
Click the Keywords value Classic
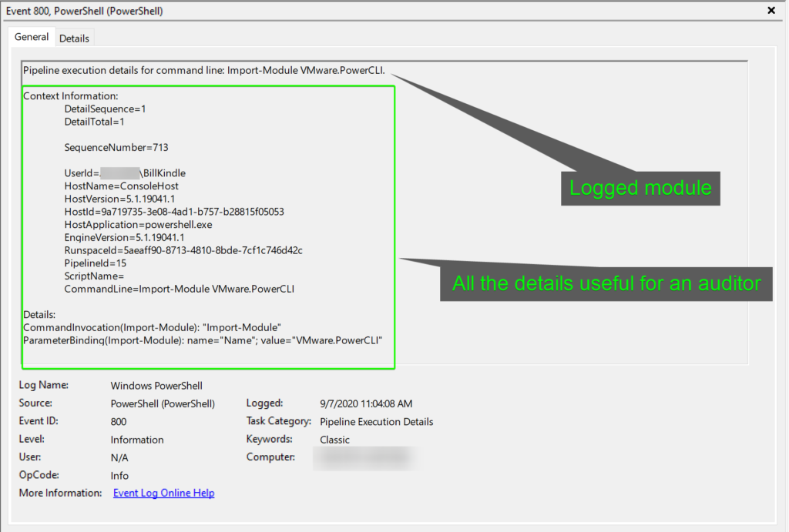click(334, 440)
